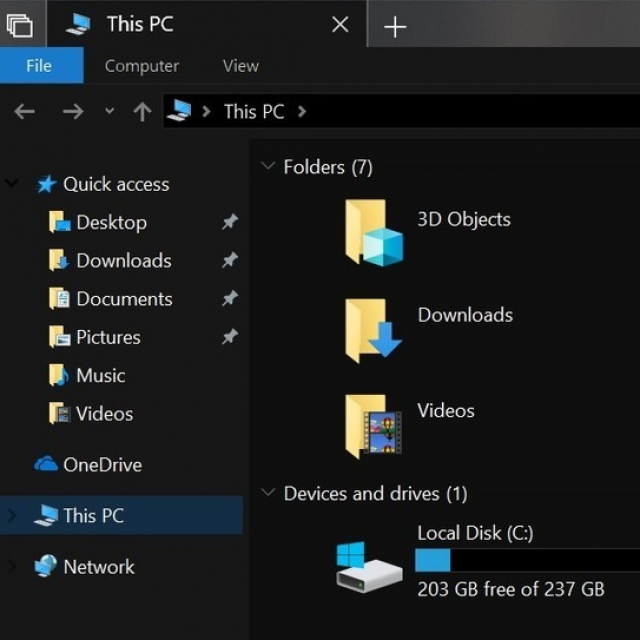
Task: Open Downloads in Quick access sidebar
Action: click(124, 260)
